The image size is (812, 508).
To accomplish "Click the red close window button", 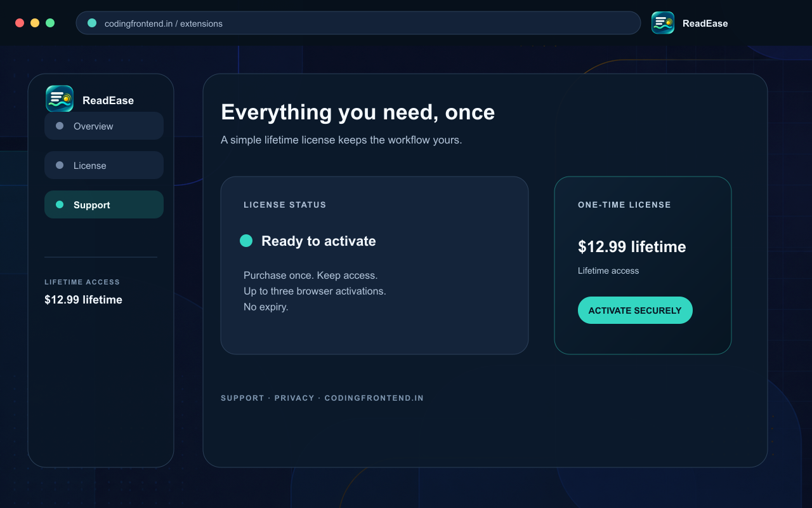I will [x=20, y=23].
